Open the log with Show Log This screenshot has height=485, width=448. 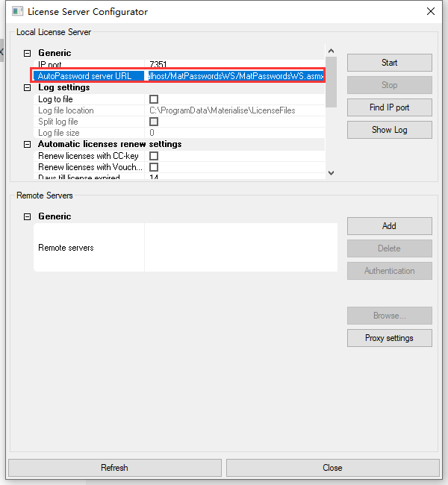tap(390, 130)
